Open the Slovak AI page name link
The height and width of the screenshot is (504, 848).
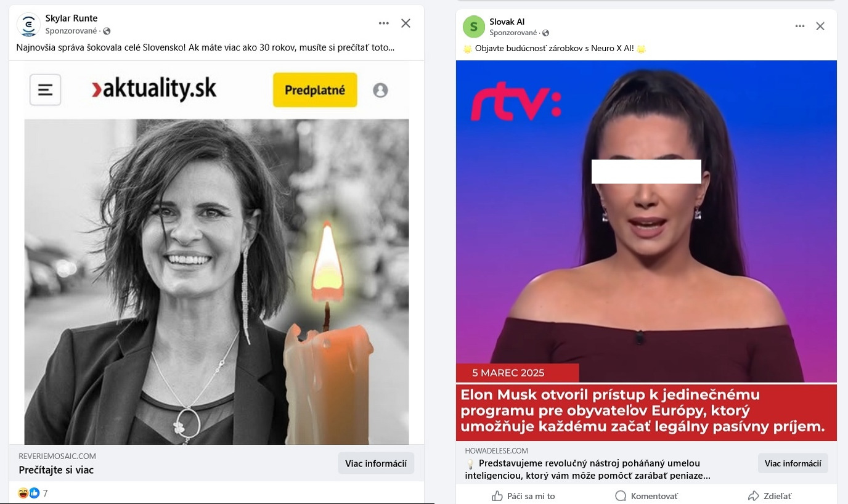click(507, 22)
